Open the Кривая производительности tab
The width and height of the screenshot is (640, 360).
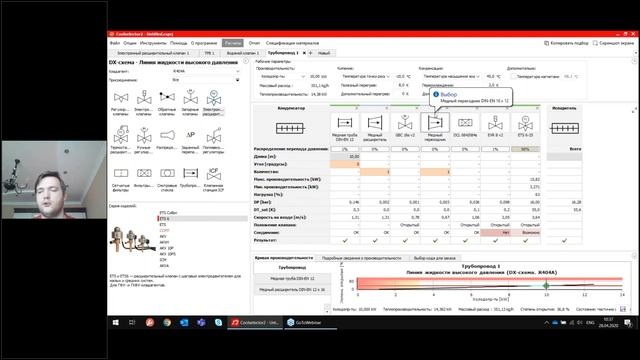284,258
